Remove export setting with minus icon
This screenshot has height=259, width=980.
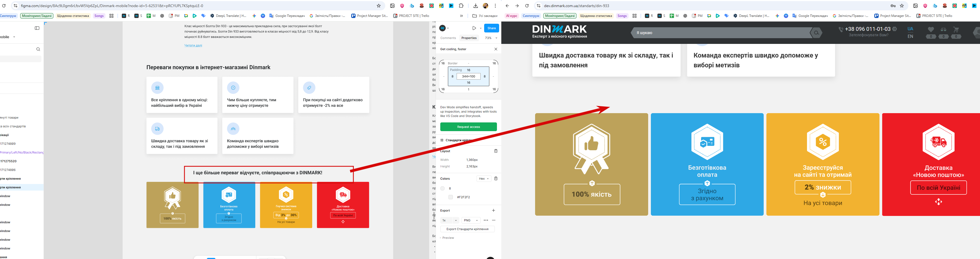coord(493,220)
